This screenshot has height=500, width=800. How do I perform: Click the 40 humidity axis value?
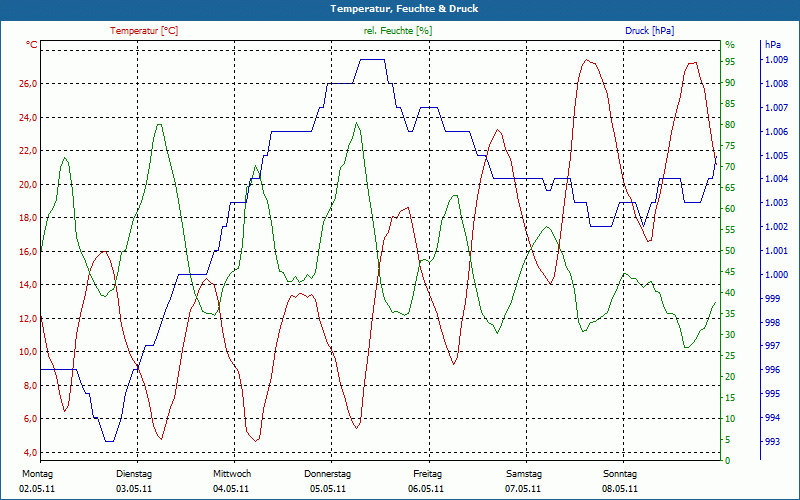click(x=730, y=293)
